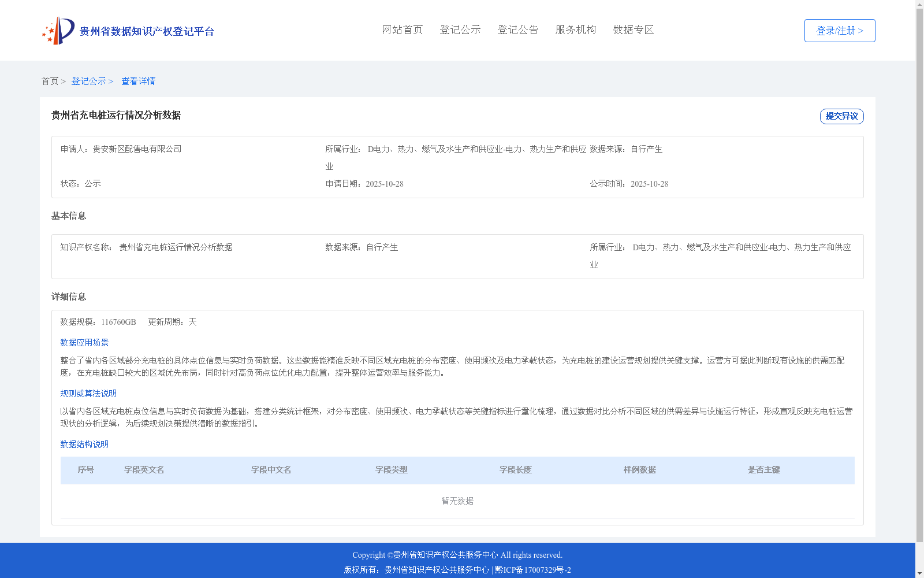Open the 登记公告 navigation menu
The width and height of the screenshot is (924, 578).
coord(517,29)
